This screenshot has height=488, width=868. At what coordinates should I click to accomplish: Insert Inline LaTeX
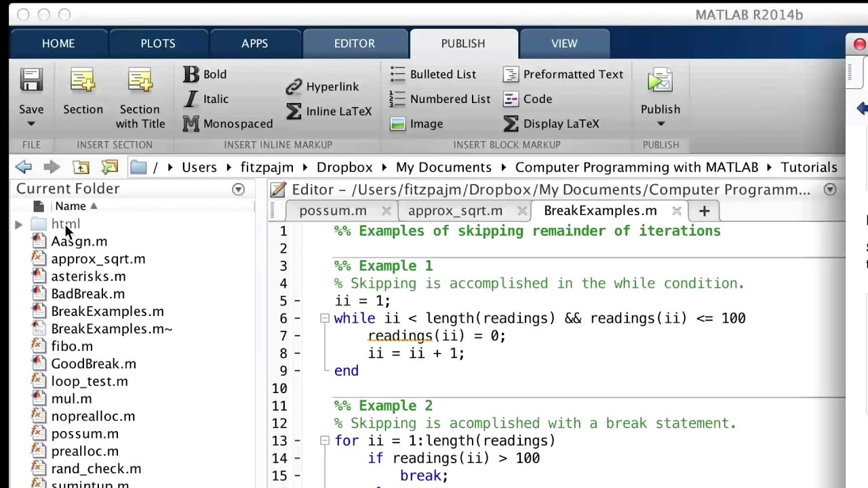329,111
